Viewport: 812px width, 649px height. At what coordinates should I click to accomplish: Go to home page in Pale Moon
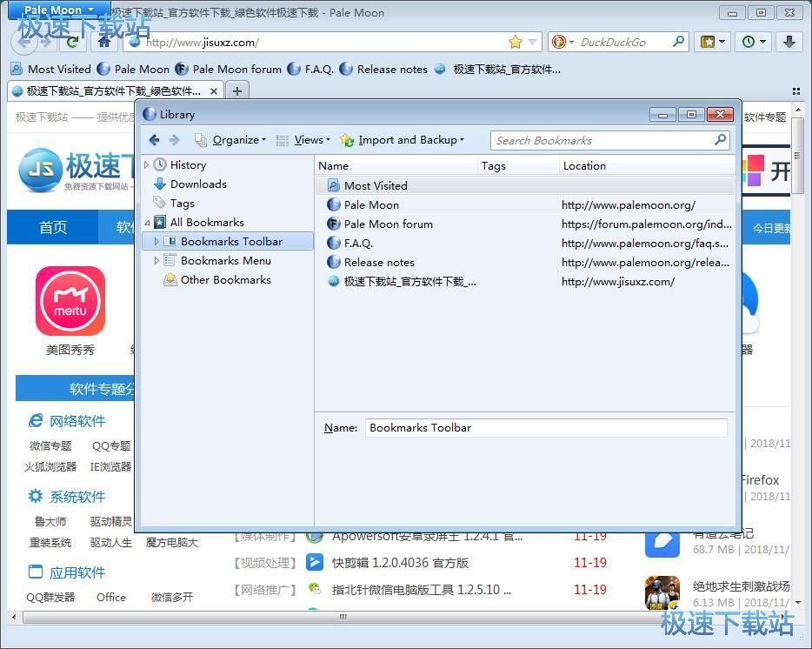104,42
